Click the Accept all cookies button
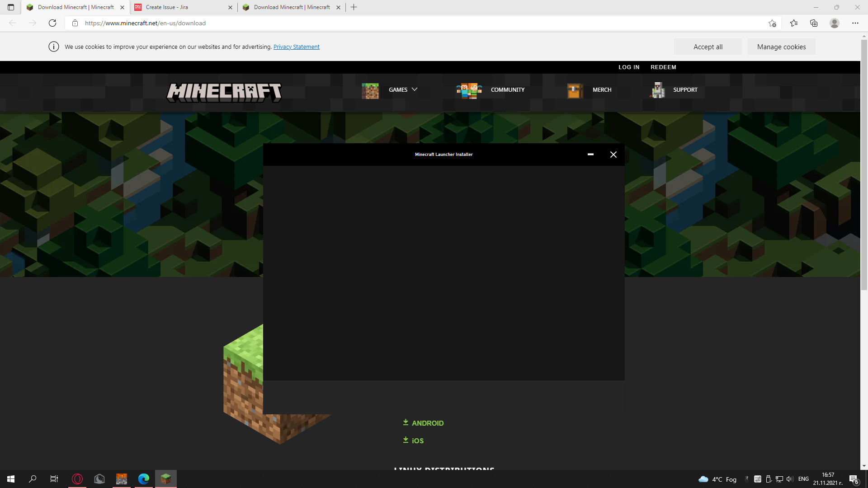The height and width of the screenshot is (488, 868). (708, 47)
